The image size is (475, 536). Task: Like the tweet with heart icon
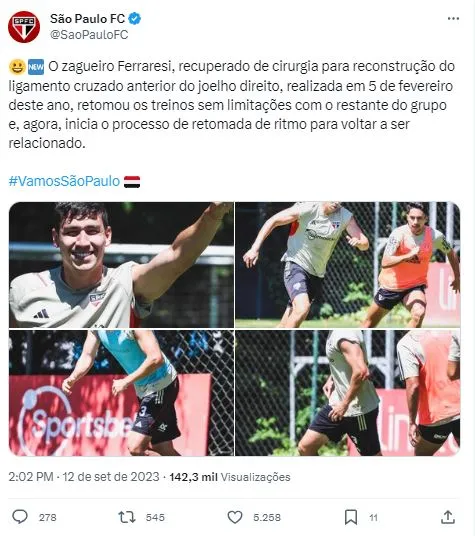[235, 517]
